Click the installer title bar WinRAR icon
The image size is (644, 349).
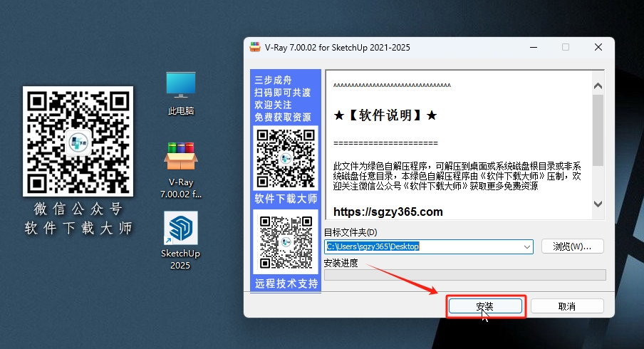click(255, 47)
